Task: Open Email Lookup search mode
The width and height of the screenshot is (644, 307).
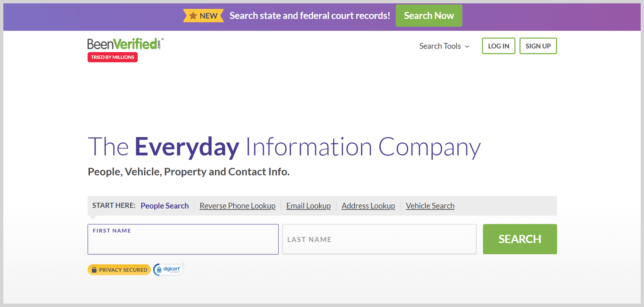Action: pyautogui.click(x=308, y=205)
